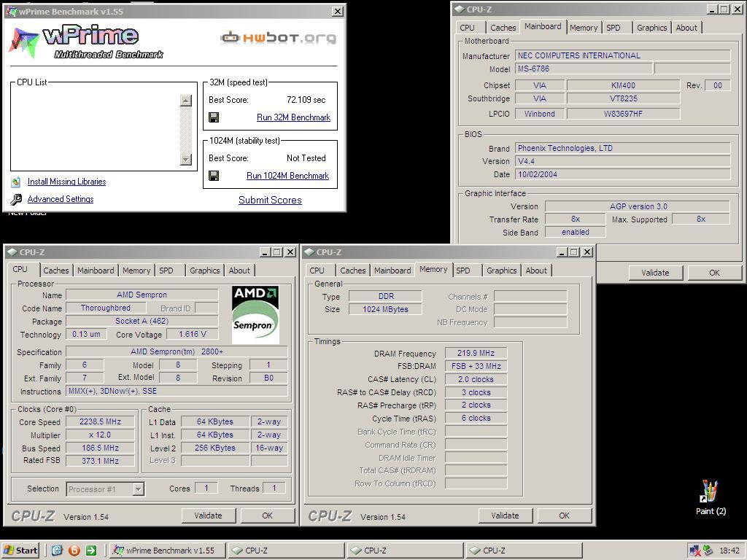
Task: Click the wPrime title bar icon
Action: click(x=11, y=11)
